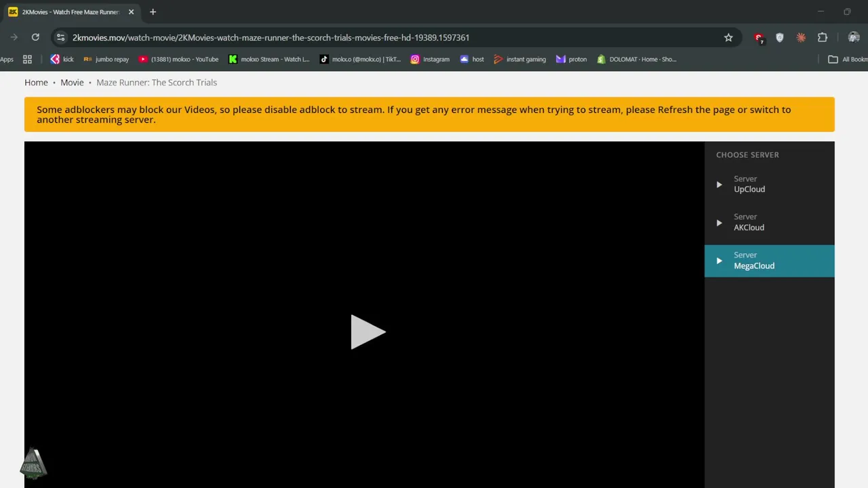This screenshot has height=488, width=868.
Task: Click the orange burst extension icon
Action: pos(801,37)
